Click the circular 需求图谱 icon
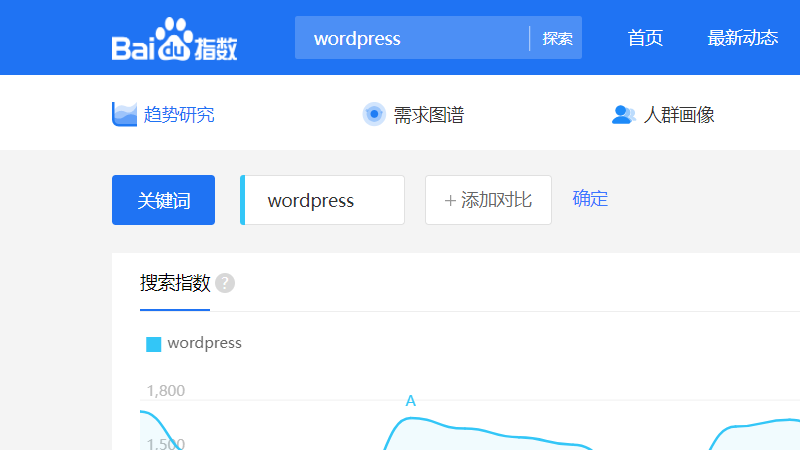The image size is (800, 450). coord(374,114)
